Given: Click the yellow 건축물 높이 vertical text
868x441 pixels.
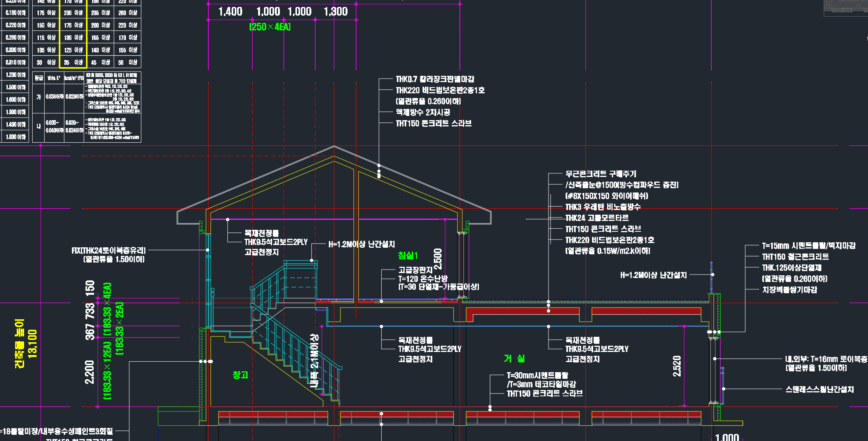Looking at the screenshot, I should pos(19,343).
